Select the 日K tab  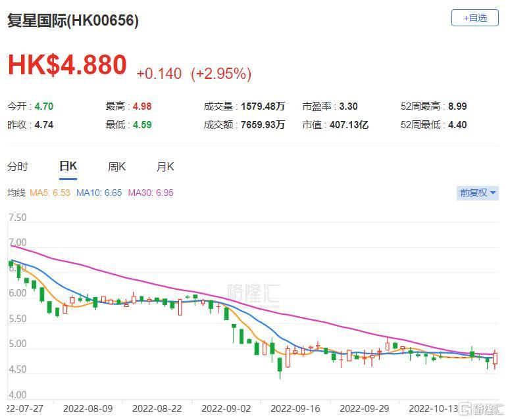tap(68, 166)
